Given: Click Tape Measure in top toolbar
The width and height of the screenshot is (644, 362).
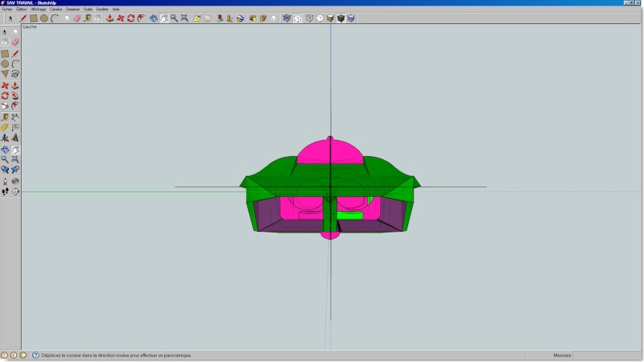Looking at the screenshot, I should (x=87, y=18).
